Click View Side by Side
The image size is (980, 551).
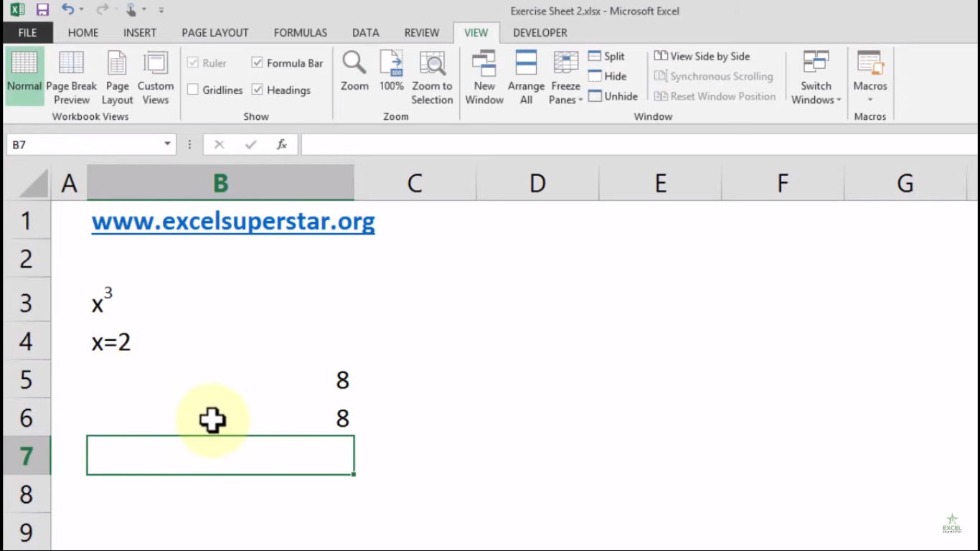(702, 56)
